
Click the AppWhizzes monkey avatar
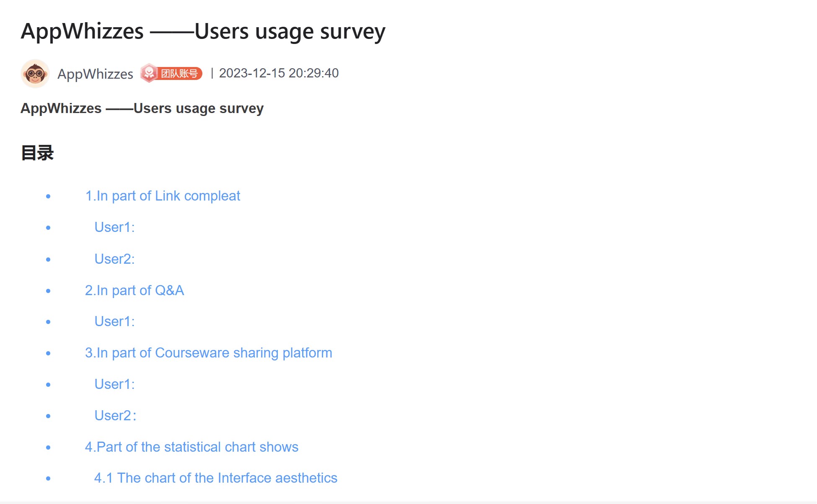35,74
